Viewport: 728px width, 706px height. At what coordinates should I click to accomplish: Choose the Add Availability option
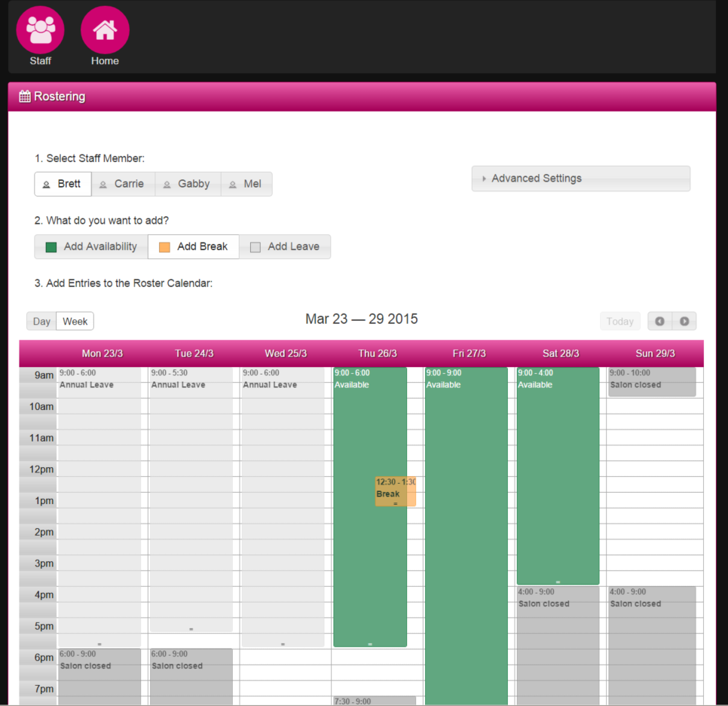click(x=91, y=246)
